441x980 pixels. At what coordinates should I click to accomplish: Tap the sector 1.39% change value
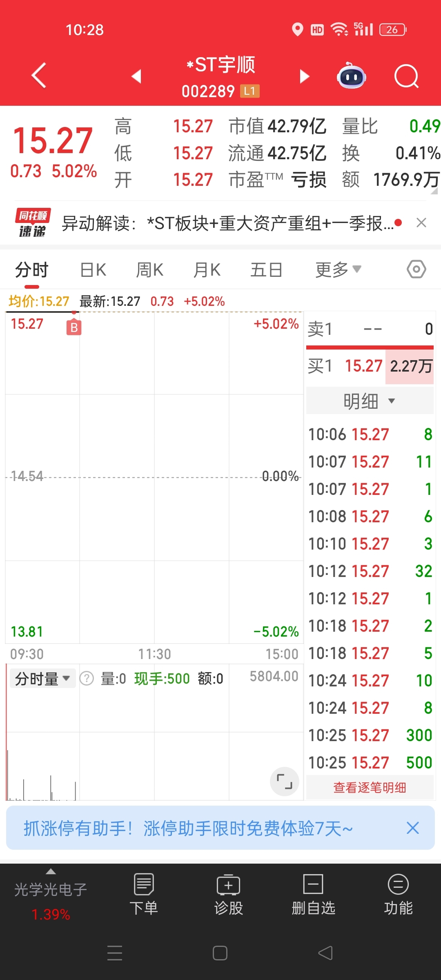click(51, 914)
